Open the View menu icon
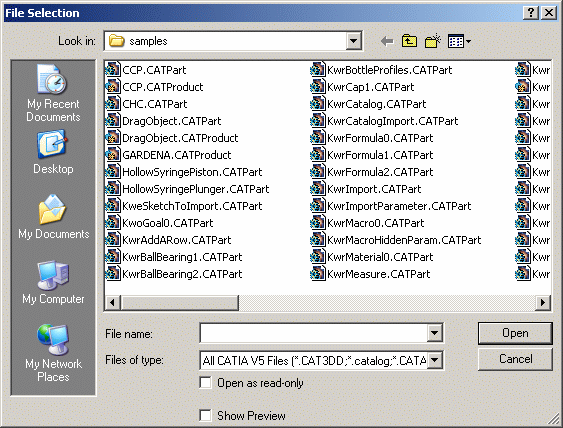This screenshot has height=428, width=563. click(459, 41)
